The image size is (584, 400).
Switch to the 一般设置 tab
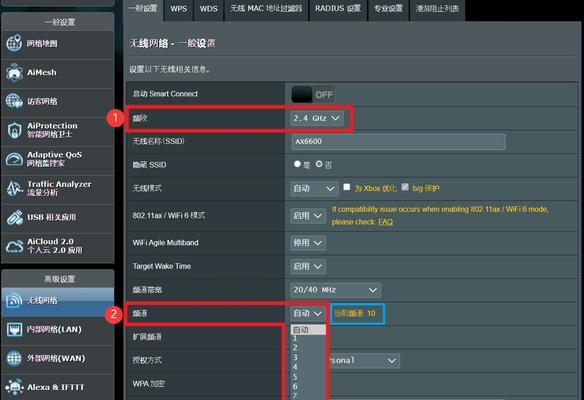(x=143, y=9)
